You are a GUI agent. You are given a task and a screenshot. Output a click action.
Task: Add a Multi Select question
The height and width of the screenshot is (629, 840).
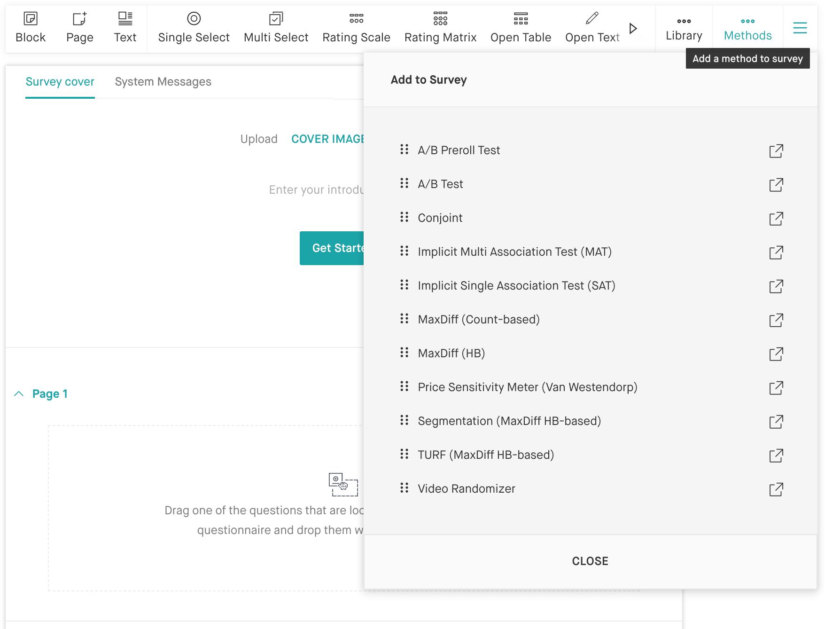point(276,28)
